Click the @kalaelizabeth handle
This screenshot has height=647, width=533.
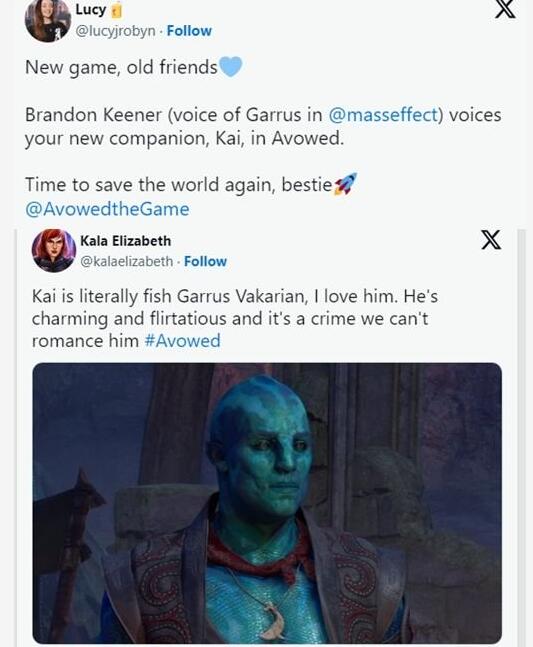click(127, 261)
